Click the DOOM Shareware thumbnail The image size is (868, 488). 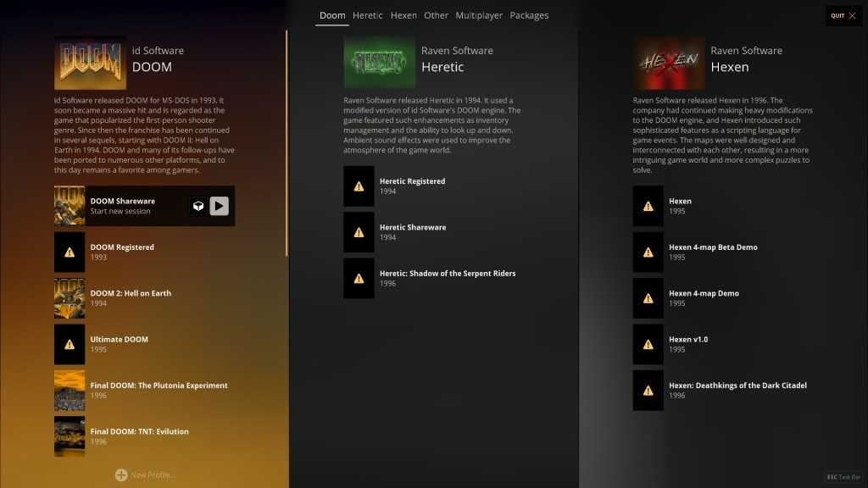(x=70, y=206)
